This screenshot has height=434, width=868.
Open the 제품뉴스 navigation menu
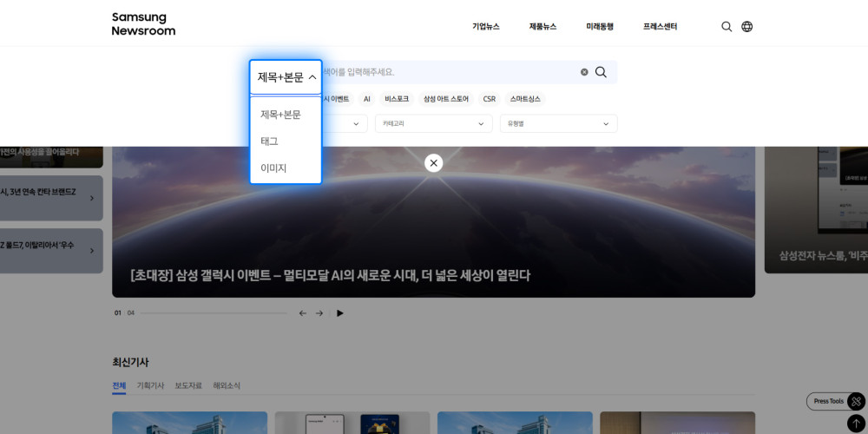[x=542, y=27]
